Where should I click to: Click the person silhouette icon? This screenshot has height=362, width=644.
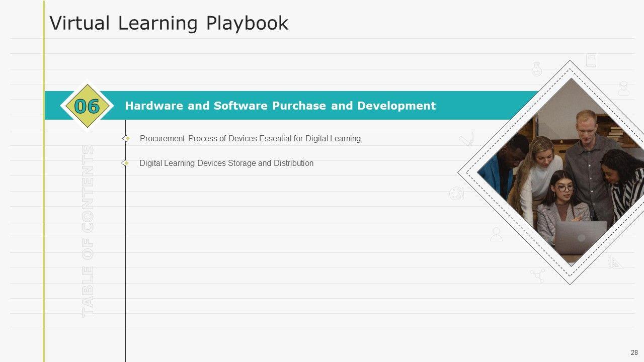point(496,234)
